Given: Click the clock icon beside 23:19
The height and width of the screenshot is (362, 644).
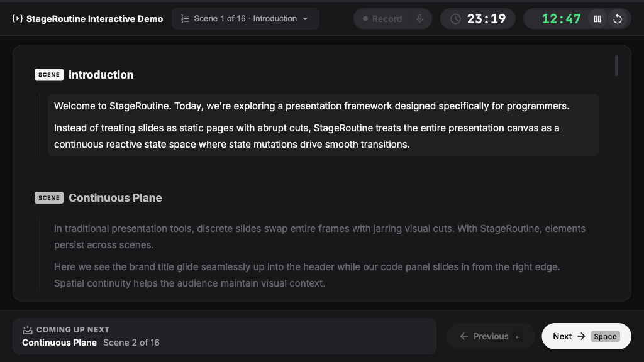Looking at the screenshot, I should [x=455, y=19].
